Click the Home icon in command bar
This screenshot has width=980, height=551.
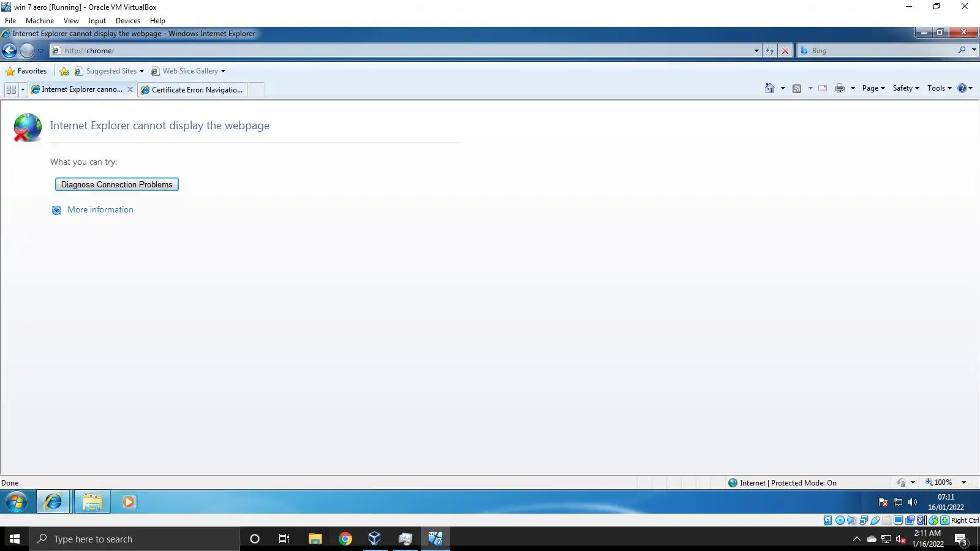click(770, 88)
